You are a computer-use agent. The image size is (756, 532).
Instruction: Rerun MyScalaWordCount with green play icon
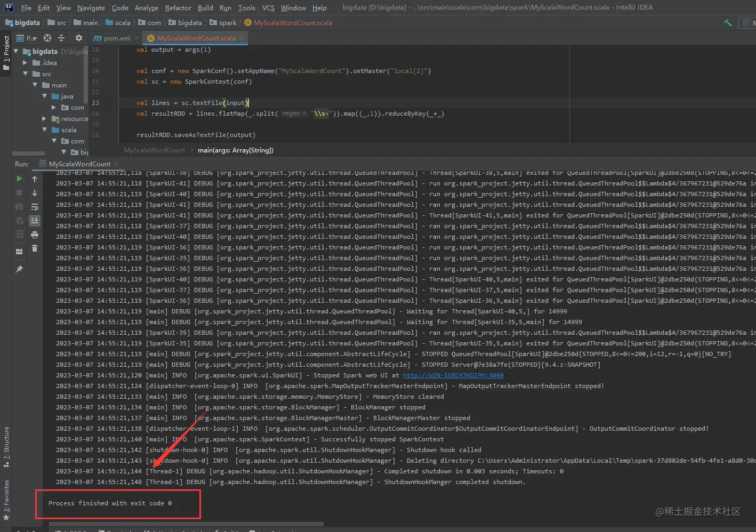pyautogui.click(x=19, y=179)
